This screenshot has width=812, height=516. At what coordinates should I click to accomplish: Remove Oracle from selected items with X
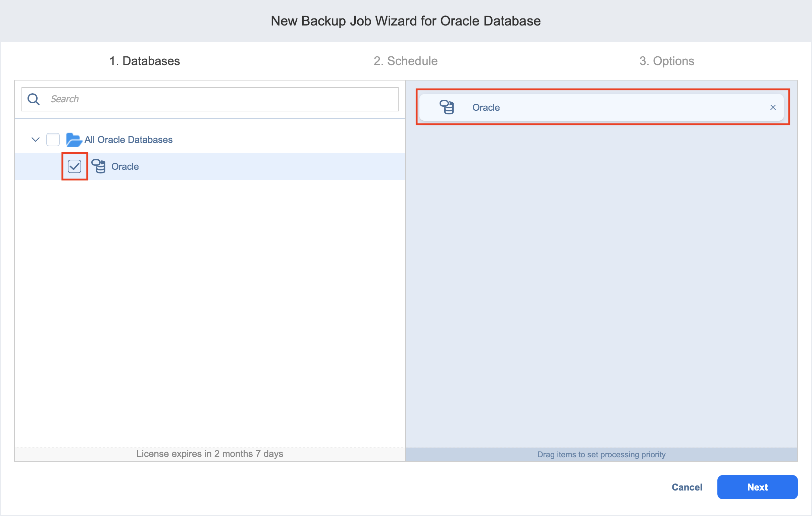(773, 107)
